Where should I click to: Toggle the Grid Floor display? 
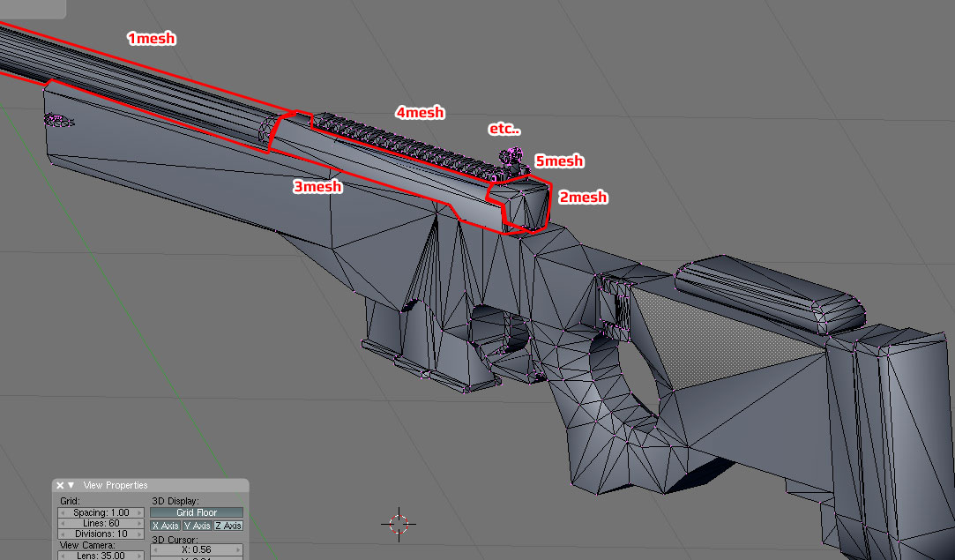tap(196, 512)
